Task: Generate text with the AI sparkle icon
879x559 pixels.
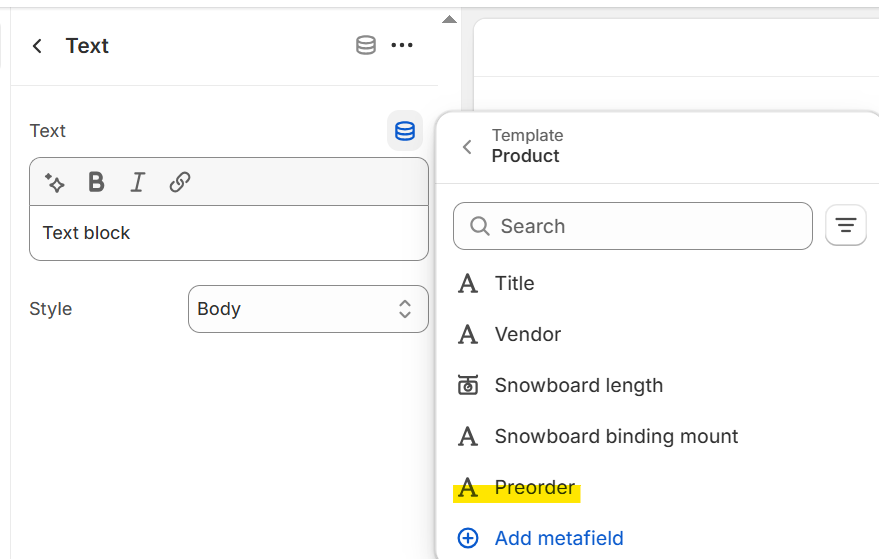Action: 55,182
